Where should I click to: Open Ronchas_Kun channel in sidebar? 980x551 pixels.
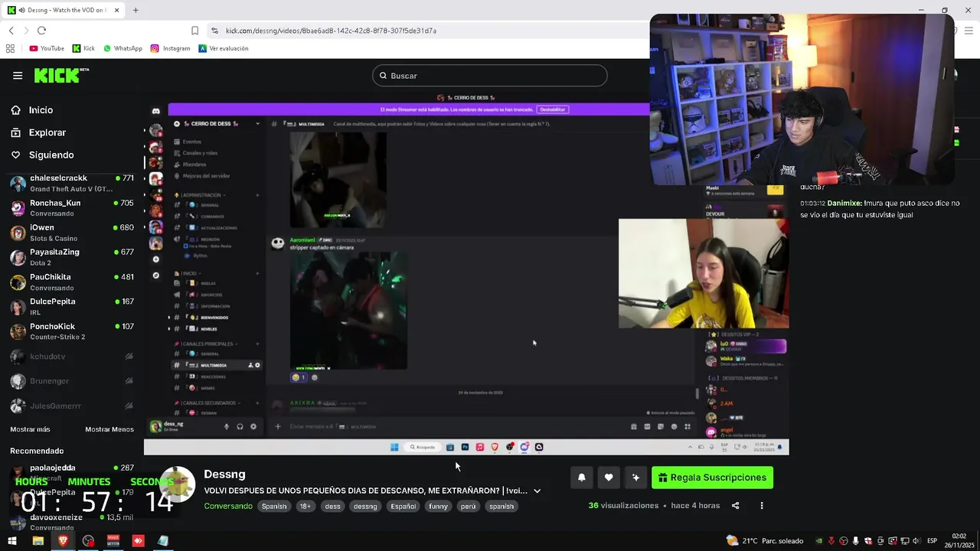click(x=72, y=208)
